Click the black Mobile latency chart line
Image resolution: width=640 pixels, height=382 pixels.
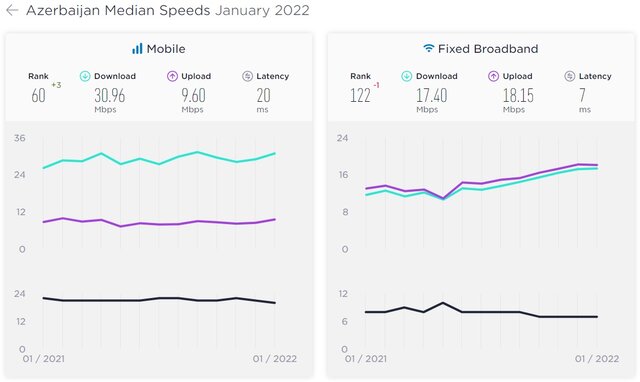(159, 300)
